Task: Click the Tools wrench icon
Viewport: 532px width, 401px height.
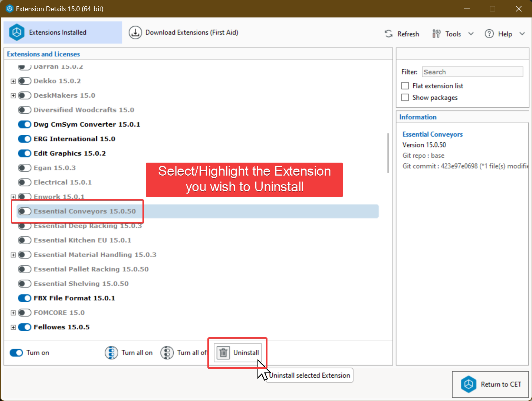Action: click(436, 34)
